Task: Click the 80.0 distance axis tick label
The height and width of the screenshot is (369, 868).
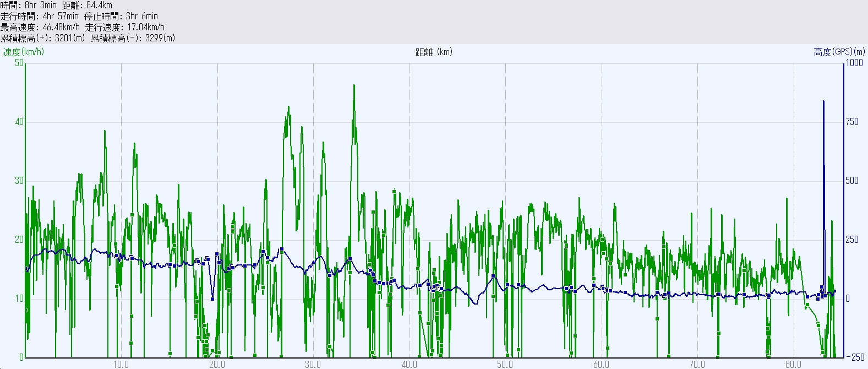Action: tap(793, 364)
